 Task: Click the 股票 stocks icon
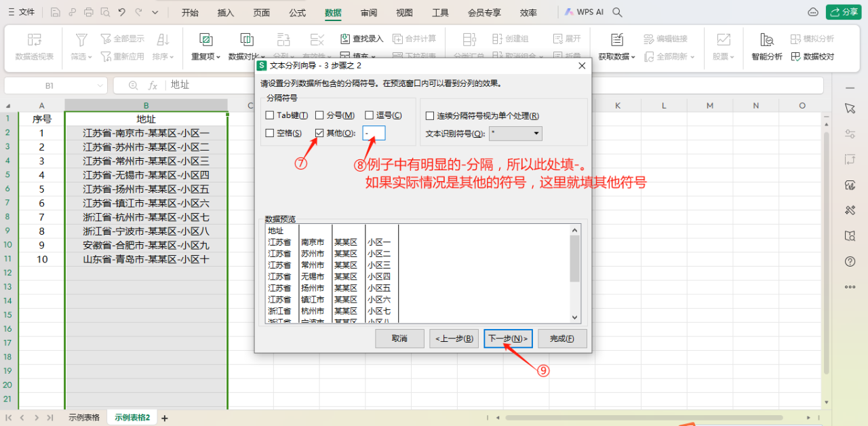click(x=724, y=39)
